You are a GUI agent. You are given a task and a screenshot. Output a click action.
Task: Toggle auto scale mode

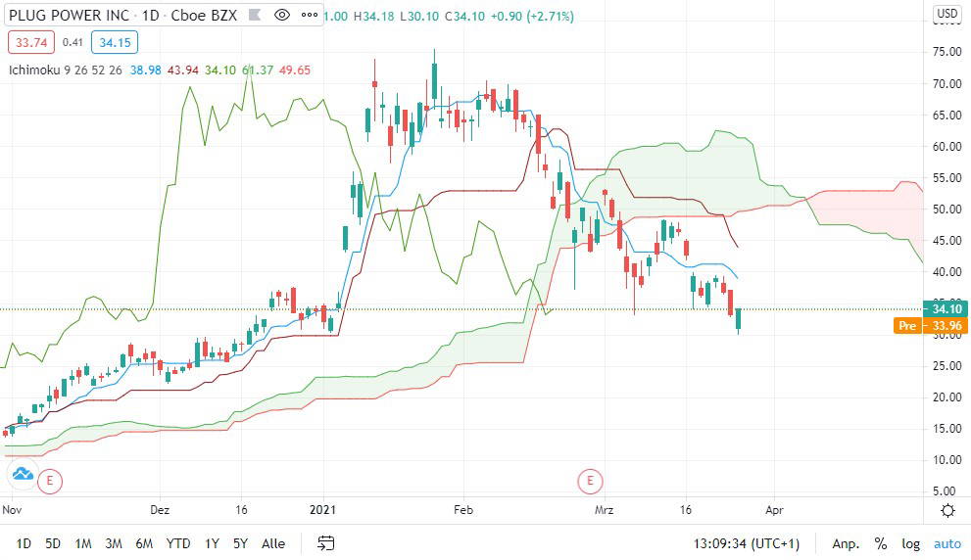click(947, 544)
